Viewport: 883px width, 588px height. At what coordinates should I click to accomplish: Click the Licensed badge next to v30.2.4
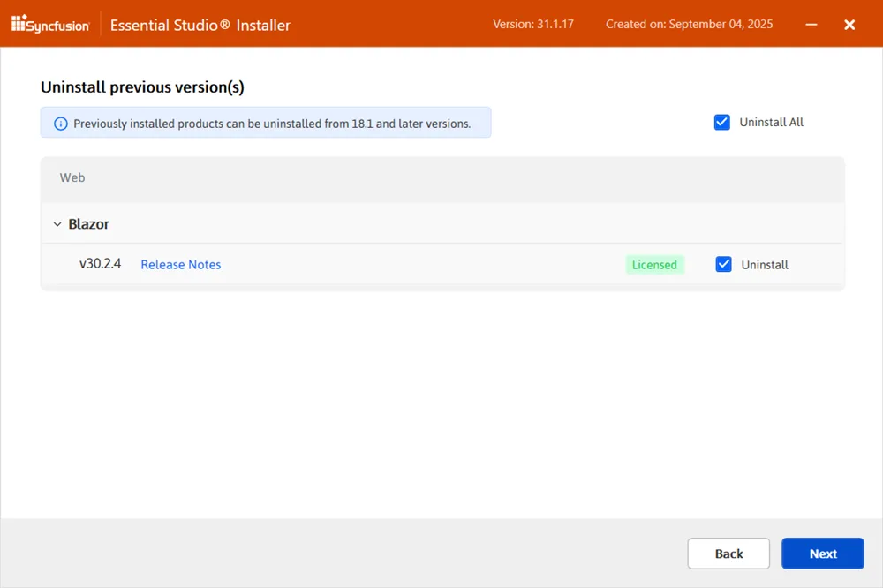click(654, 264)
